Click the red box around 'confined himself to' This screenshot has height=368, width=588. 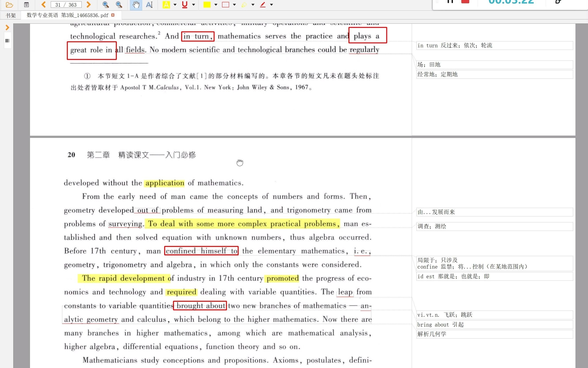click(x=202, y=251)
